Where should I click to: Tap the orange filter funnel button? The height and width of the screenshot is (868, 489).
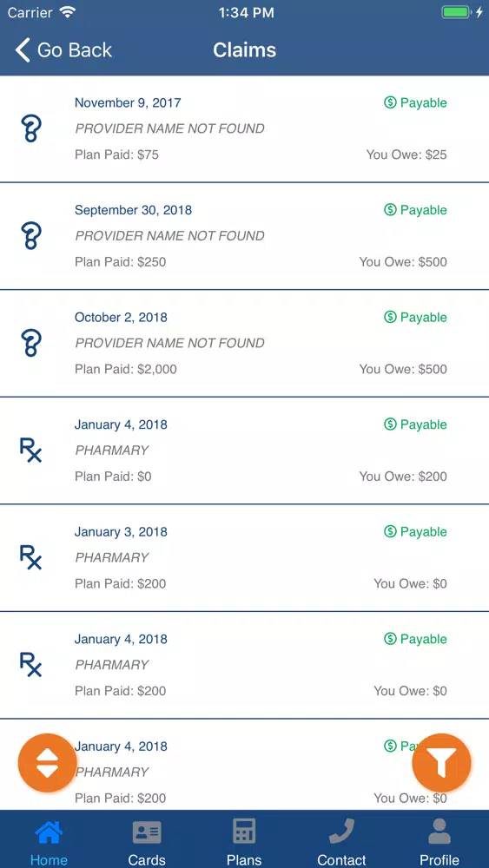[441, 763]
